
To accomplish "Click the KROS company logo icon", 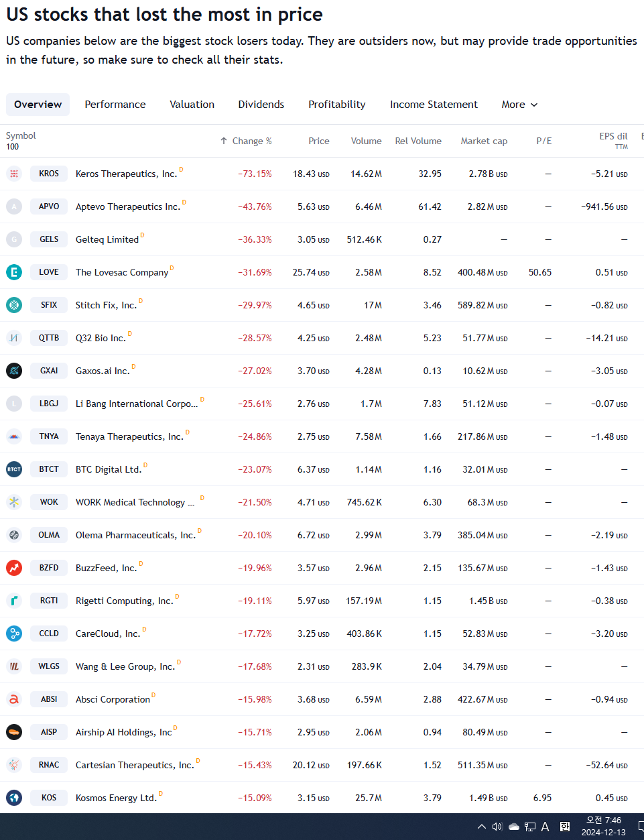I will click(14, 174).
